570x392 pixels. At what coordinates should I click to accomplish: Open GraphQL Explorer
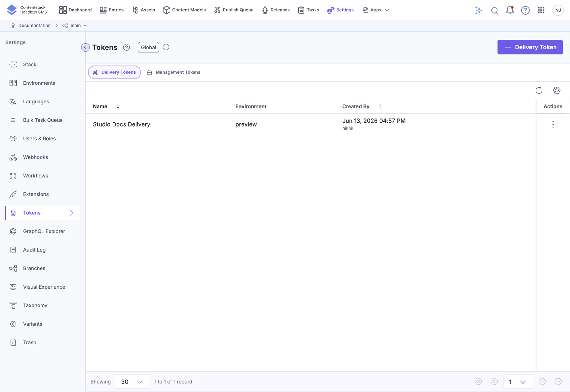pyautogui.click(x=42, y=231)
